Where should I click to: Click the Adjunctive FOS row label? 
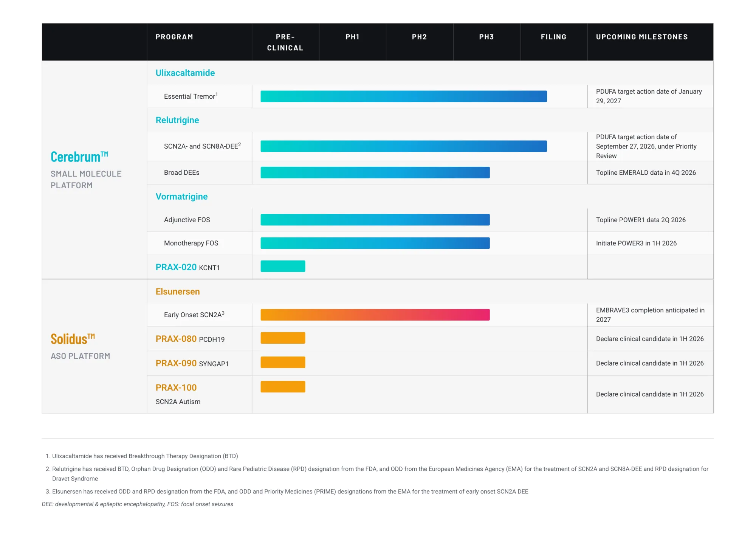(187, 220)
